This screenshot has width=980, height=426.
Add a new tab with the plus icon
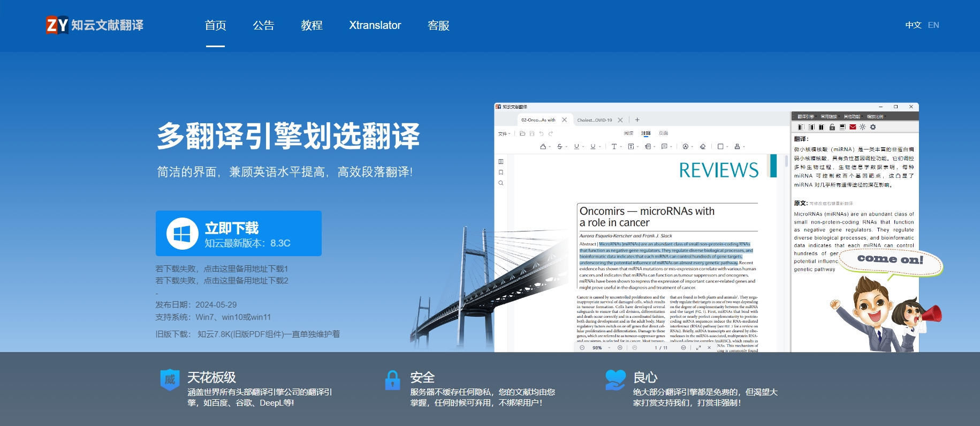point(637,120)
